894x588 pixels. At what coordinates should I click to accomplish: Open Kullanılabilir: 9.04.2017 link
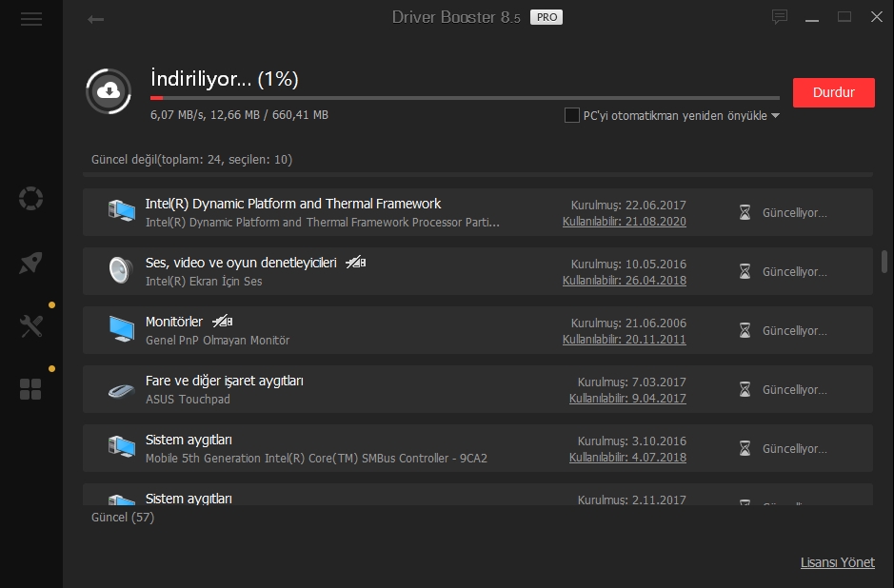click(x=627, y=399)
